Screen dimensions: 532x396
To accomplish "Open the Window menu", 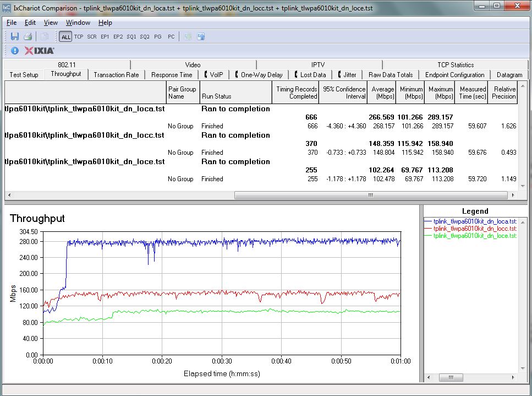I will (x=78, y=23).
